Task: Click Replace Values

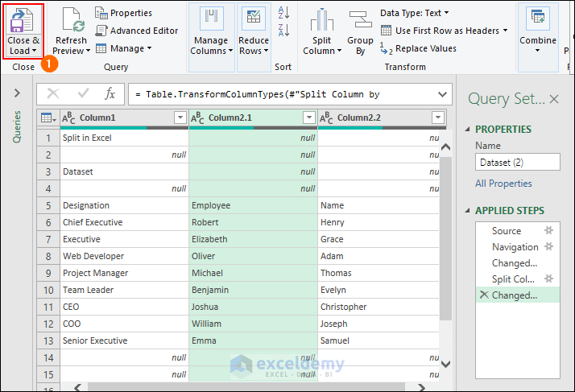Action: click(x=419, y=48)
